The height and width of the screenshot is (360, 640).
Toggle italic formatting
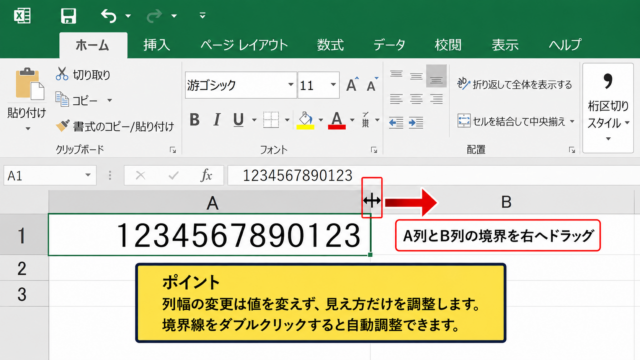tap(217, 120)
